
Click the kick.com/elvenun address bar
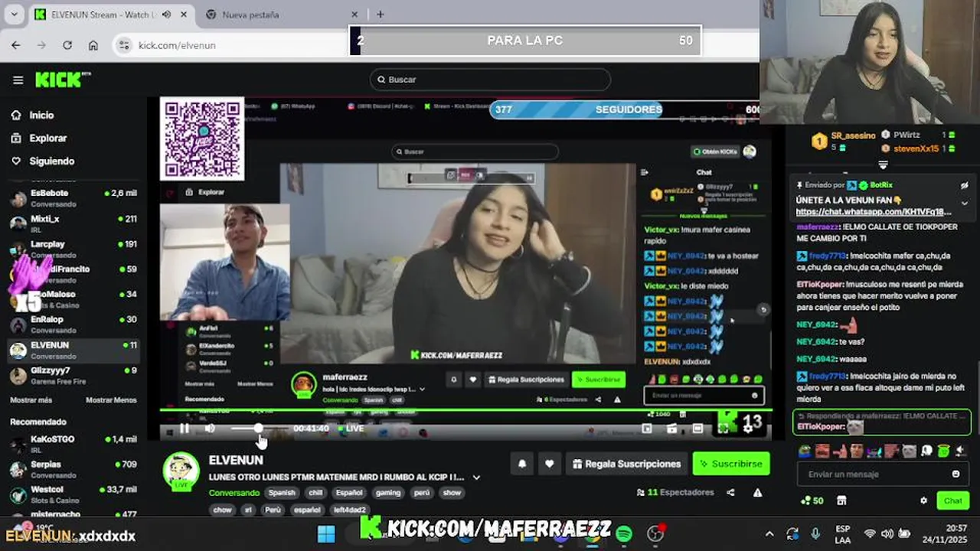point(230,45)
